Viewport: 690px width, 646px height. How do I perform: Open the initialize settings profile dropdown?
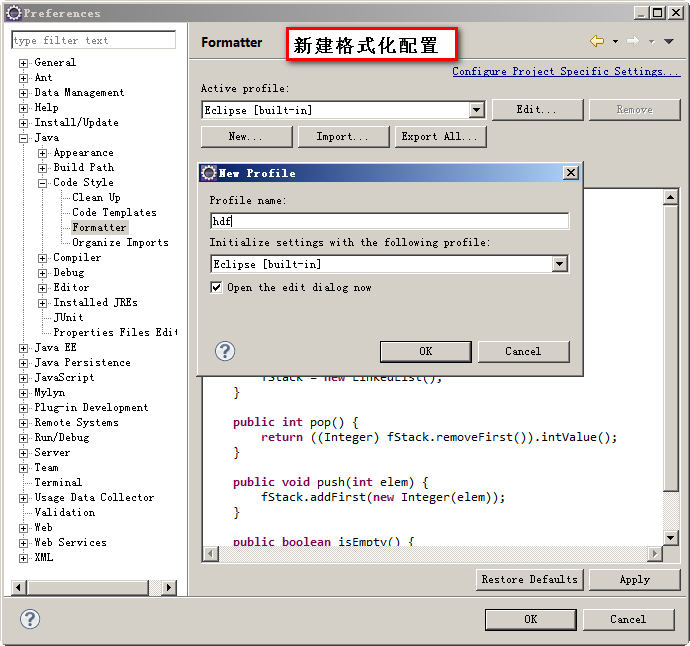pyautogui.click(x=559, y=264)
